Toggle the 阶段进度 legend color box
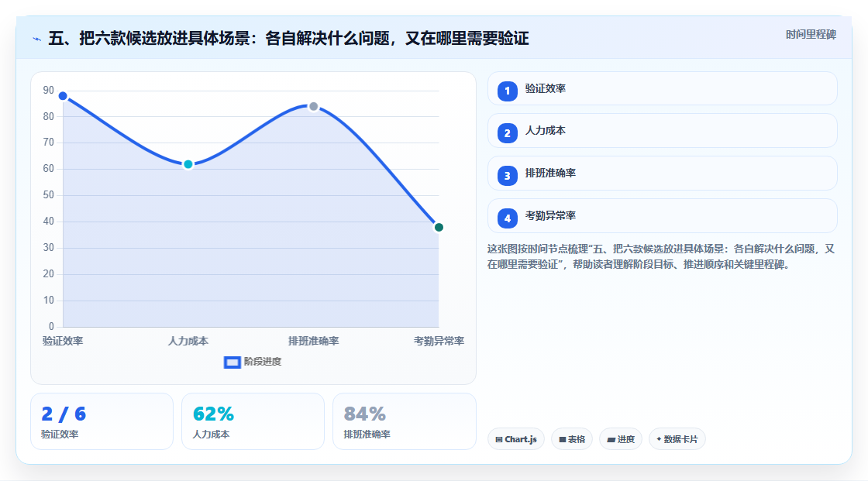The image size is (868, 481). point(232,362)
